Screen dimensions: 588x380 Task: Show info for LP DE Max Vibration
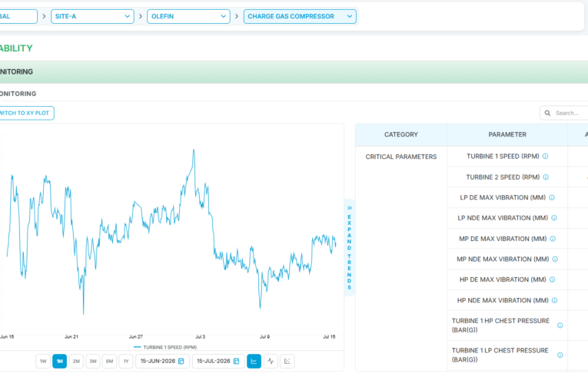coord(552,197)
